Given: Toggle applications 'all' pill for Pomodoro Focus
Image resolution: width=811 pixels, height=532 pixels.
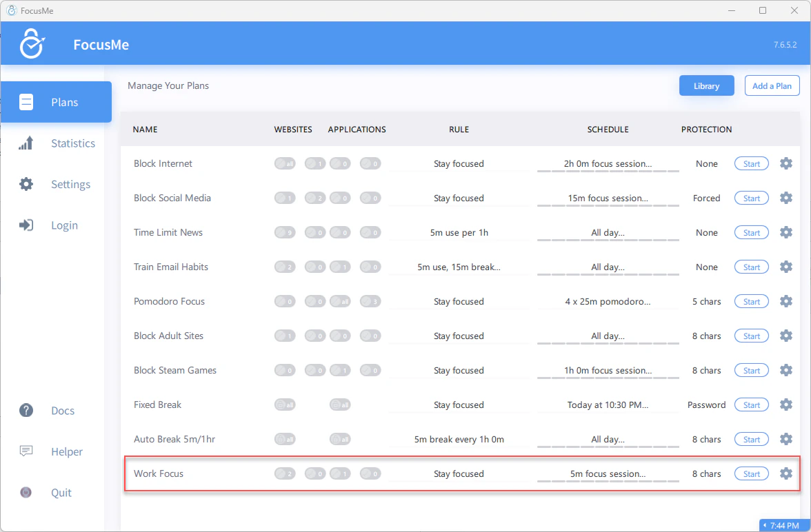Looking at the screenshot, I should pos(340,301).
